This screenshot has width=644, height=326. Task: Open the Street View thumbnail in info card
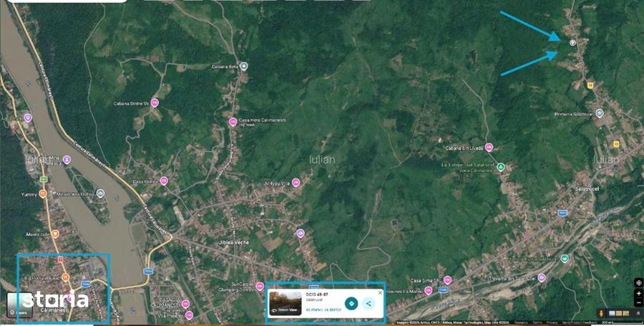pyautogui.click(x=286, y=303)
